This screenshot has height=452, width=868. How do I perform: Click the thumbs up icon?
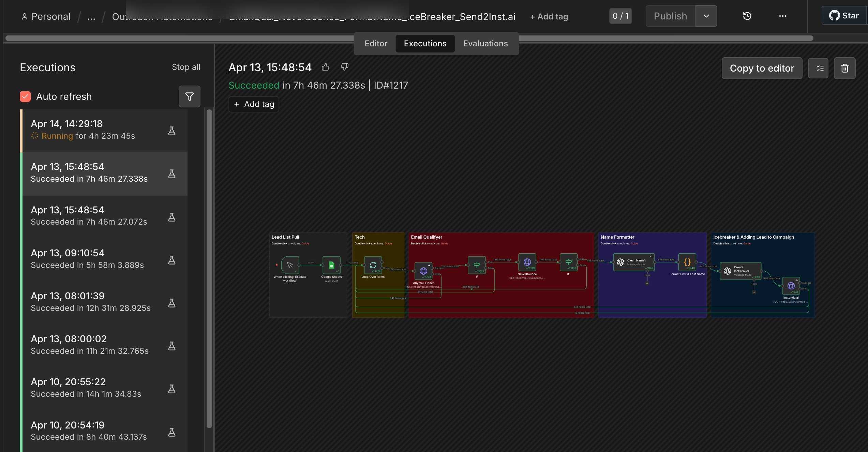tap(325, 67)
